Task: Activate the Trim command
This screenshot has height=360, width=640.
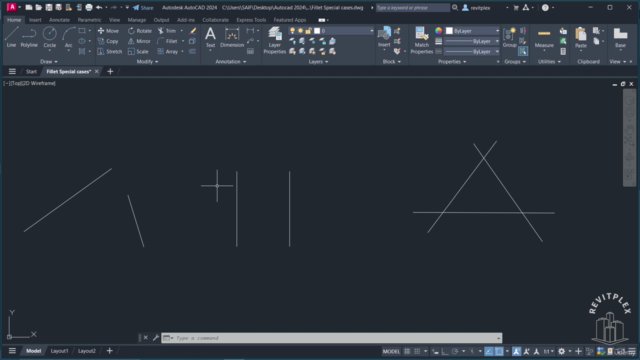Action: point(167,31)
